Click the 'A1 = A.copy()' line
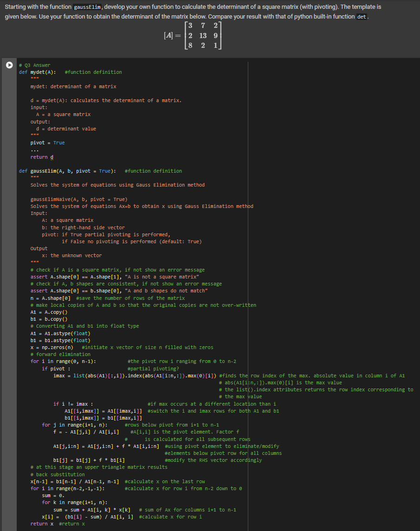This screenshot has height=531, width=420. point(49,312)
